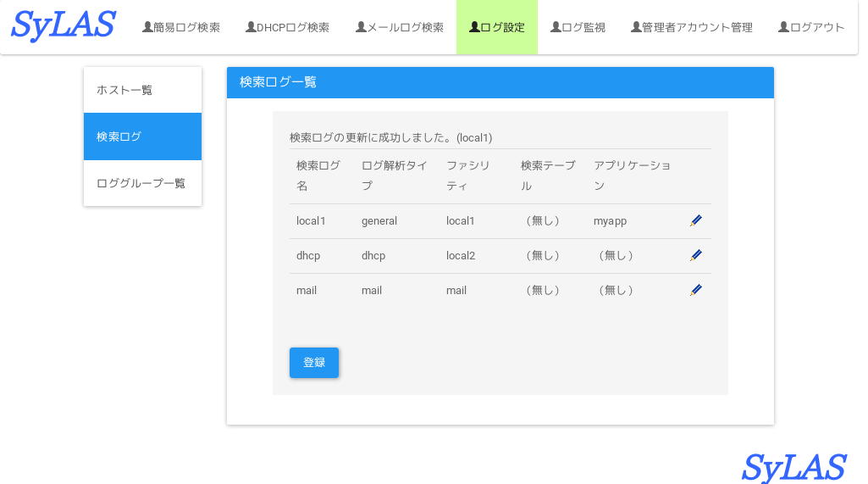This screenshot has height=484, width=868.
Task: Select the ログ設定 menu item
Action: click(496, 27)
